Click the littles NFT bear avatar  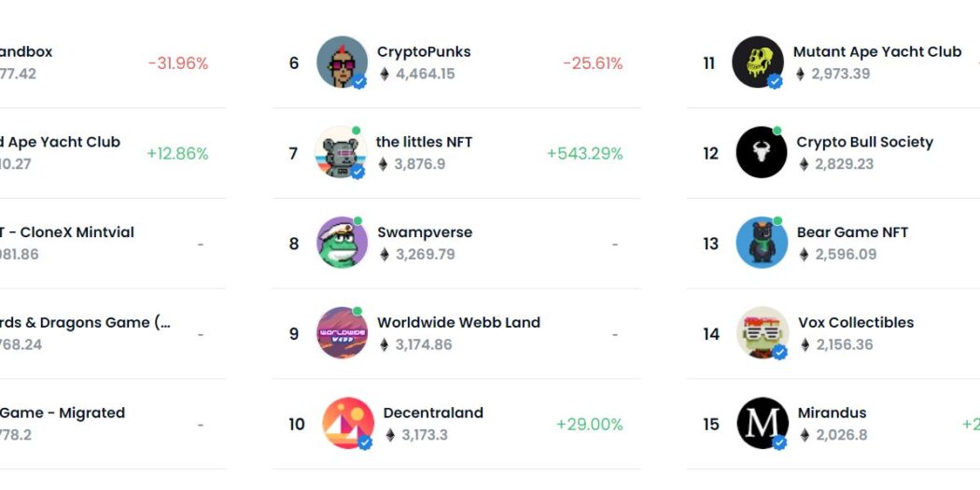point(341,152)
